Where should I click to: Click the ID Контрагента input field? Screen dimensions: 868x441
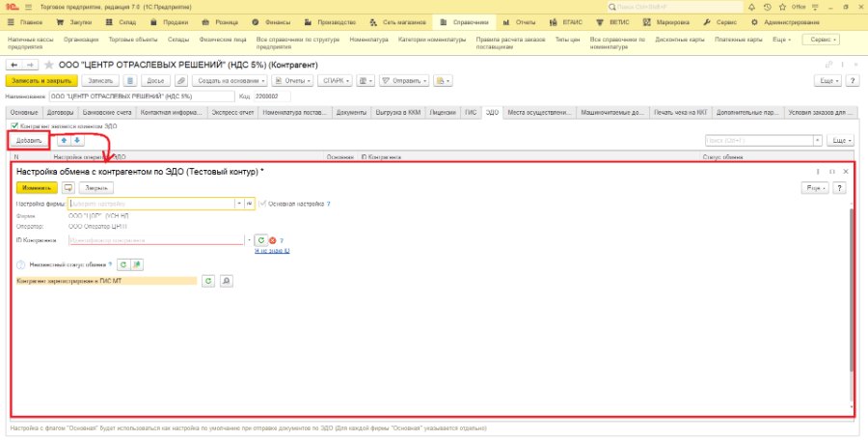tap(156, 240)
